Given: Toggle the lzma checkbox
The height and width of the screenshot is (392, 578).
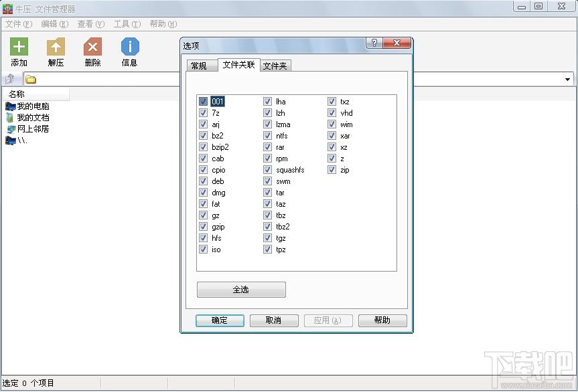Looking at the screenshot, I should tap(268, 124).
